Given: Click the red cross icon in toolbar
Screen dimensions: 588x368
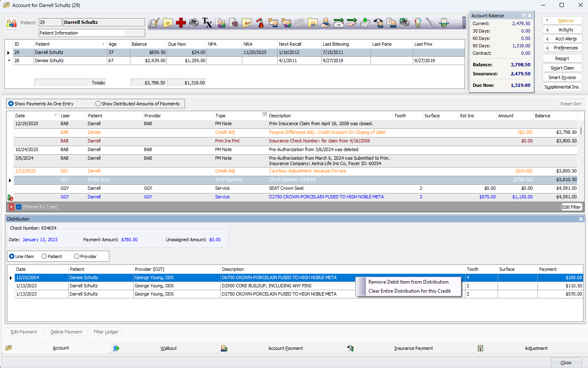Looking at the screenshot, I should [181, 23].
